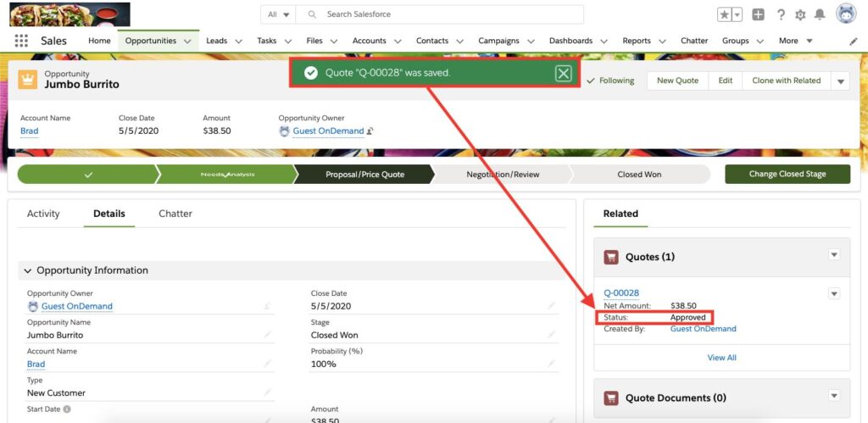Open the Campaigns tab
Screen dimensions: 868x423
[x=498, y=41]
